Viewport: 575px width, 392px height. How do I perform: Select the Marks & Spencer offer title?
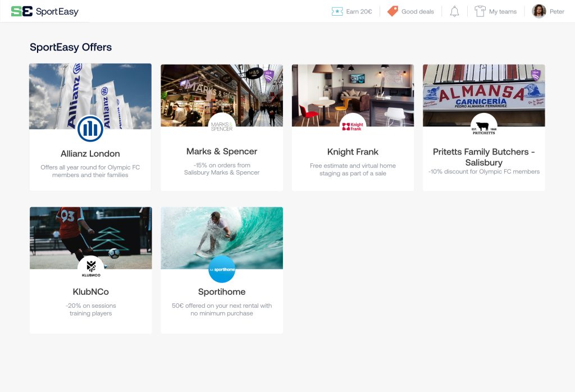[x=222, y=151]
